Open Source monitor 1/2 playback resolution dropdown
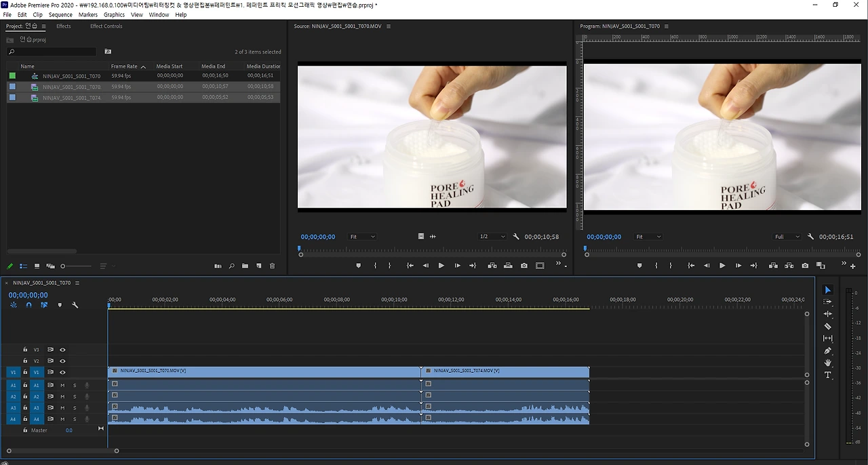This screenshot has width=868, height=465. pos(492,237)
